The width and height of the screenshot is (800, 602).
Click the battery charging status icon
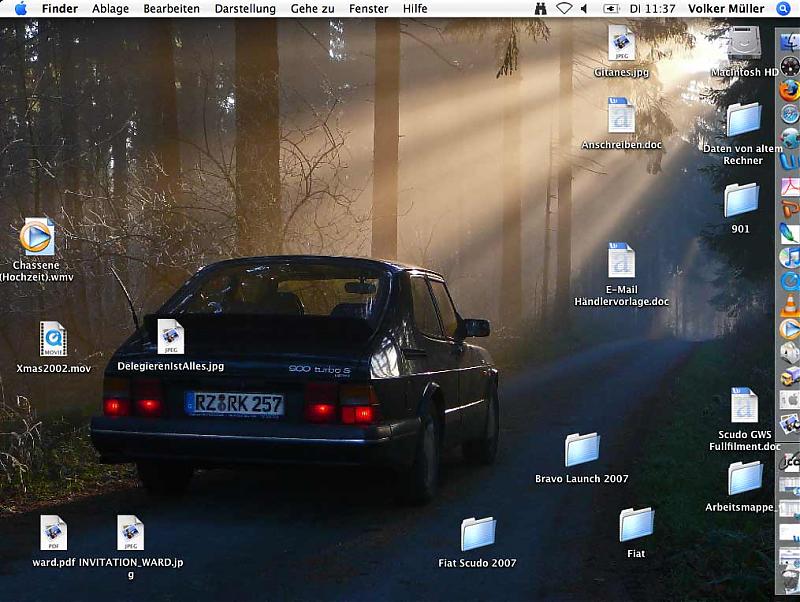tap(611, 9)
